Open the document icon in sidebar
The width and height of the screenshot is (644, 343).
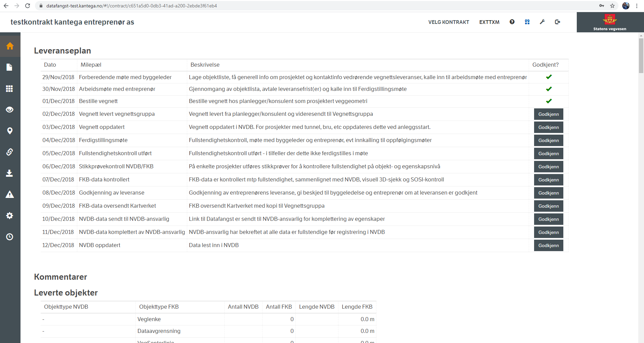coord(10,67)
